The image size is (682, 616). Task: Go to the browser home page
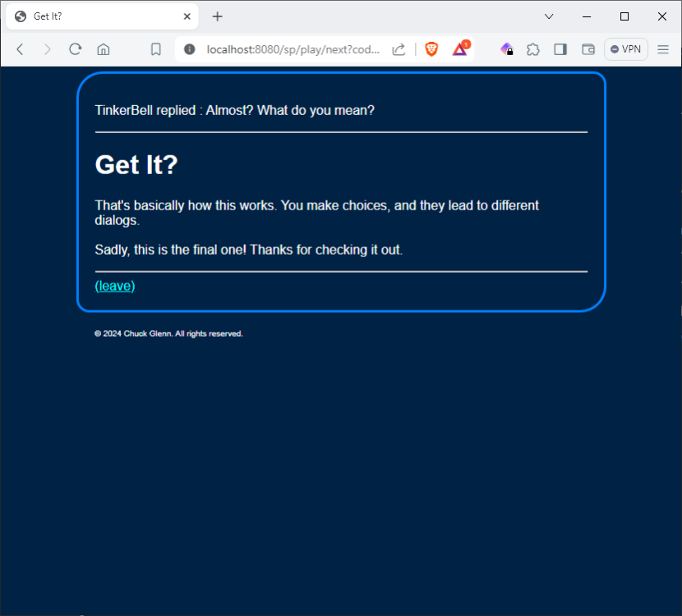[x=104, y=49]
